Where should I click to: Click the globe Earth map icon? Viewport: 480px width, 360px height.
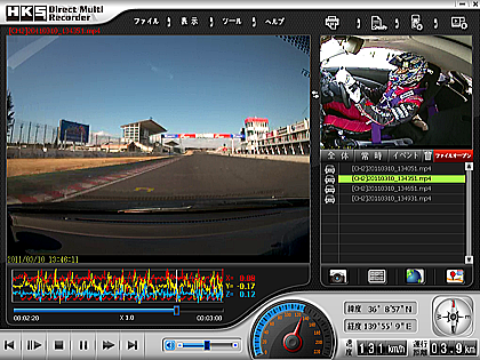click(415, 276)
